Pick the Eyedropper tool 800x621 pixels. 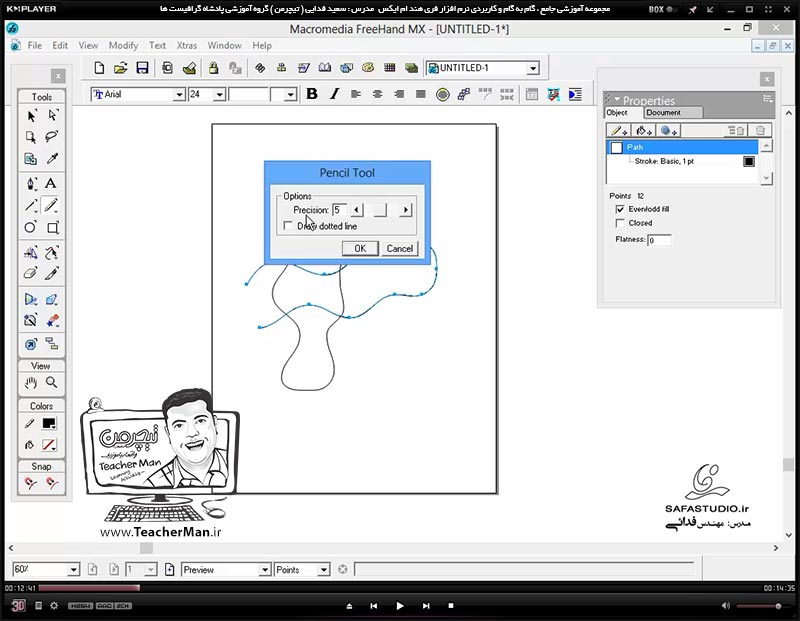(x=52, y=159)
